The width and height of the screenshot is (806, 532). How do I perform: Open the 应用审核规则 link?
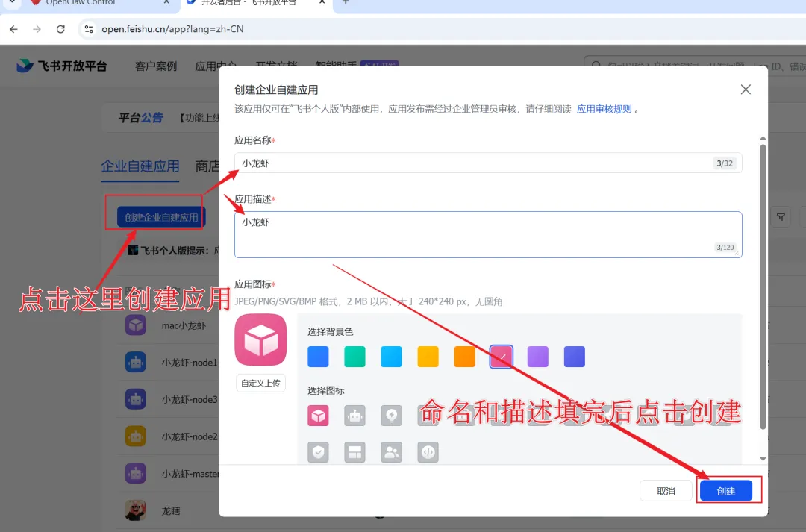604,109
